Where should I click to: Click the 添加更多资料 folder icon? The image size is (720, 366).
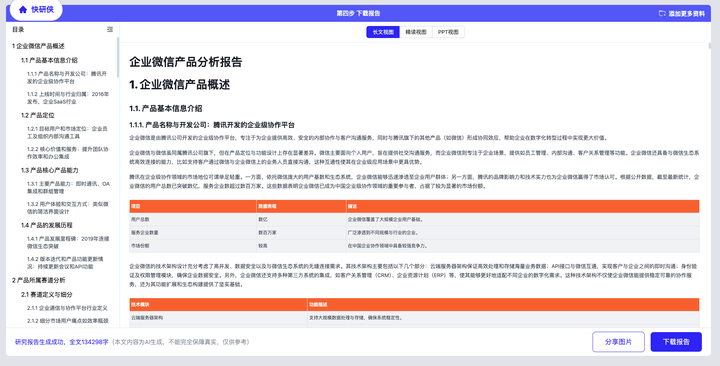coord(662,13)
